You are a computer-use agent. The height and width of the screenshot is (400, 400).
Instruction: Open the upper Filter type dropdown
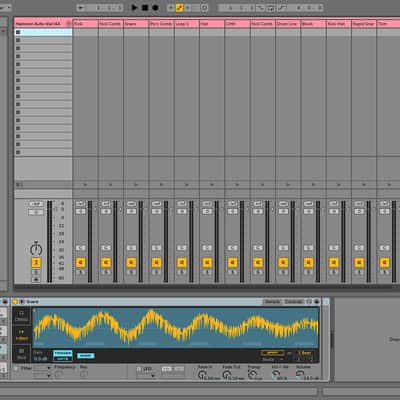coord(42,368)
